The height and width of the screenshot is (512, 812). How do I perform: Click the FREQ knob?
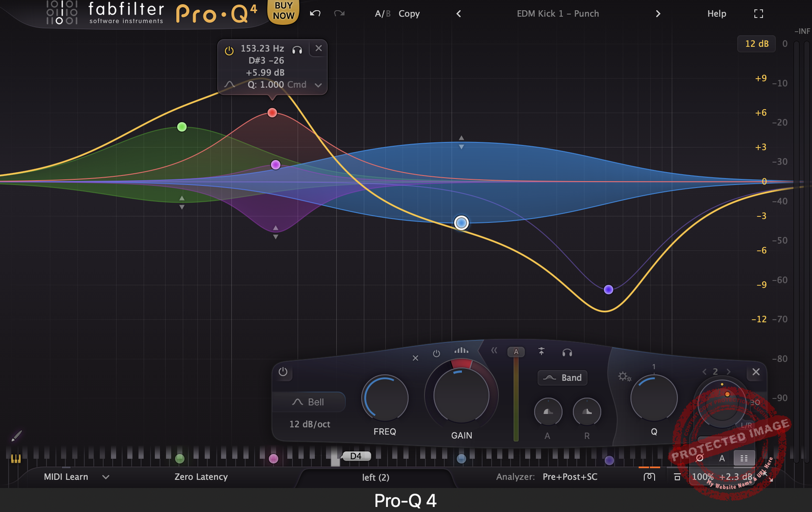[x=385, y=398]
